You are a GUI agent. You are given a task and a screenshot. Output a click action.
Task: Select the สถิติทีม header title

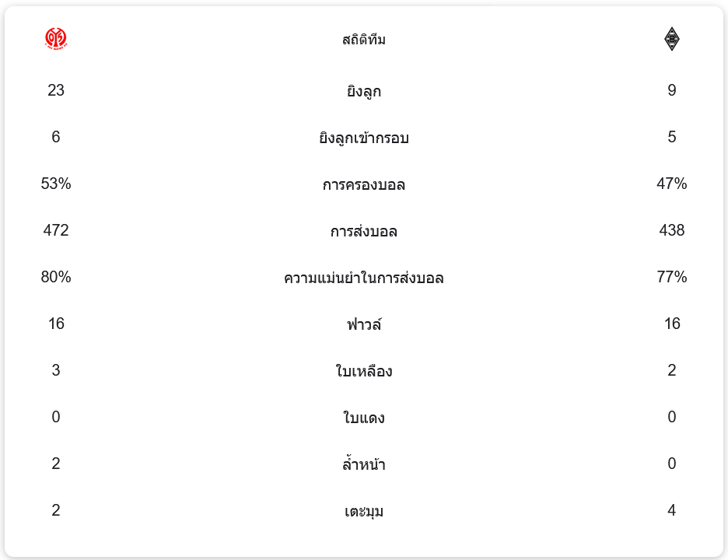(364, 40)
